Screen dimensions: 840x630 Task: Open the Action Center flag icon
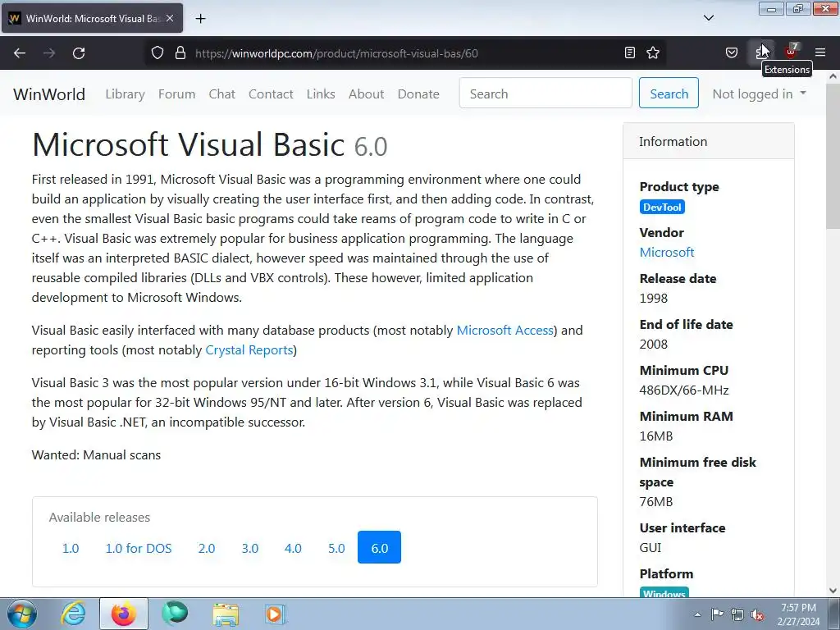717,614
